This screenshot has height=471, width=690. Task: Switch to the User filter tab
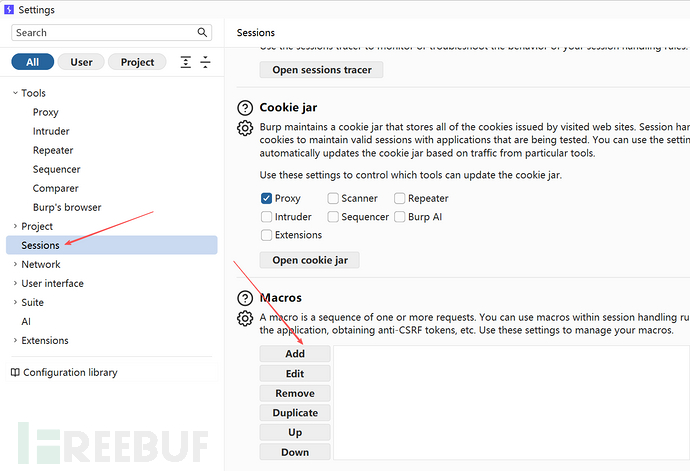point(81,62)
